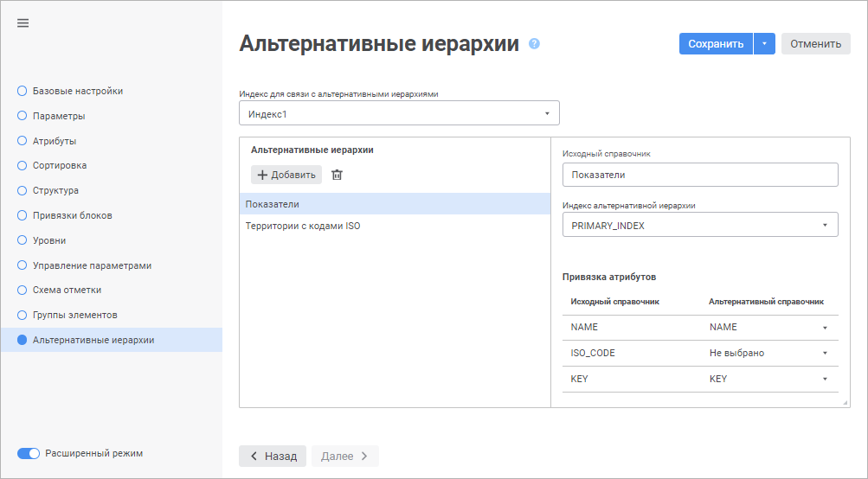This screenshot has width=868, height=479.
Task: Go back with the Назад button
Action: [273, 456]
